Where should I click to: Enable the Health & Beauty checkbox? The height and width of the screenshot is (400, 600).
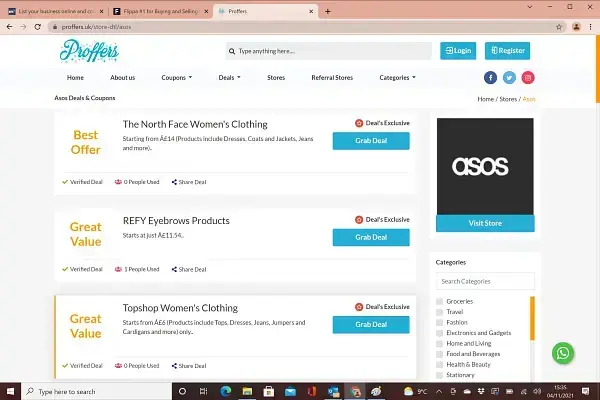[439, 365]
